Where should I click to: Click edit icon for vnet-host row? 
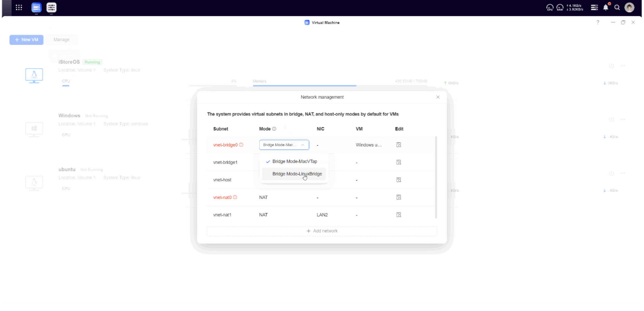[x=399, y=180]
